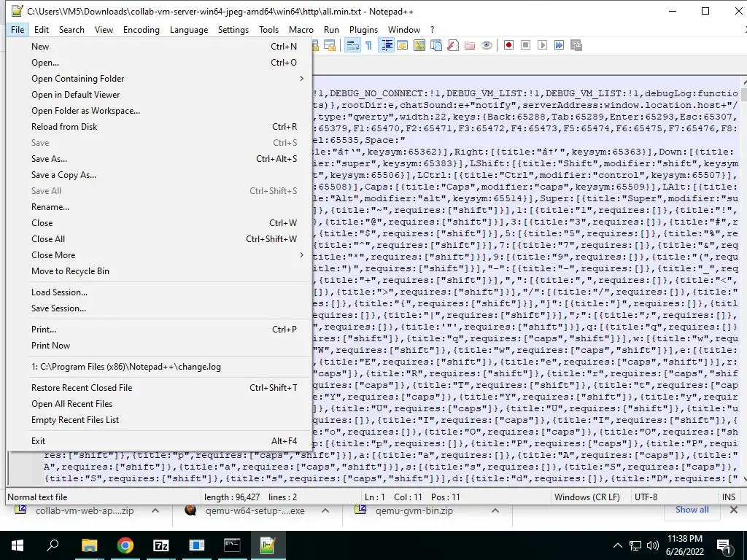The image size is (747, 560).
Task: Open Google Chrome from taskbar
Action: [125, 545]
